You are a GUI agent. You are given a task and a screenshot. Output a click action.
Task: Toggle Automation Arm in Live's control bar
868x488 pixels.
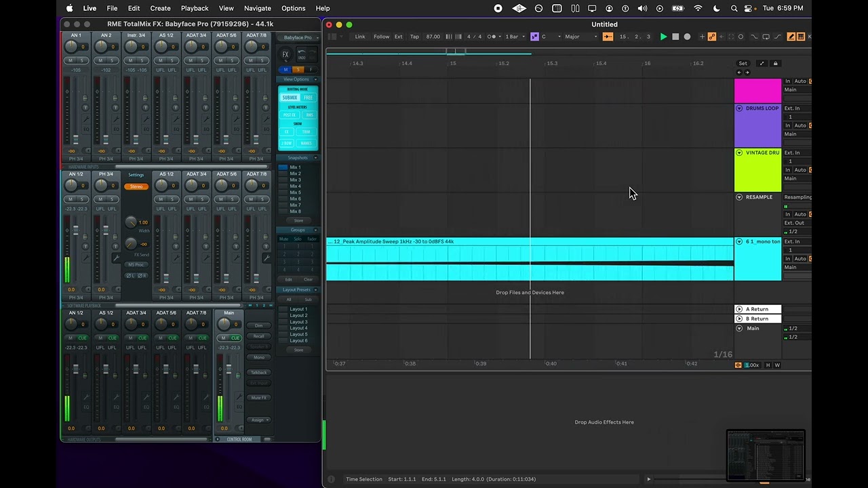712,37
